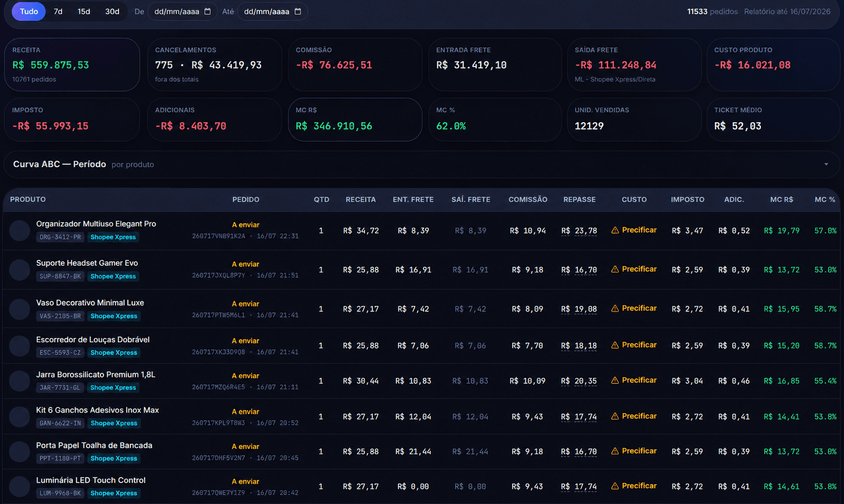Screen dimensions: 844x504
Task: Select the 15d period filter
Action: (84, 11)
